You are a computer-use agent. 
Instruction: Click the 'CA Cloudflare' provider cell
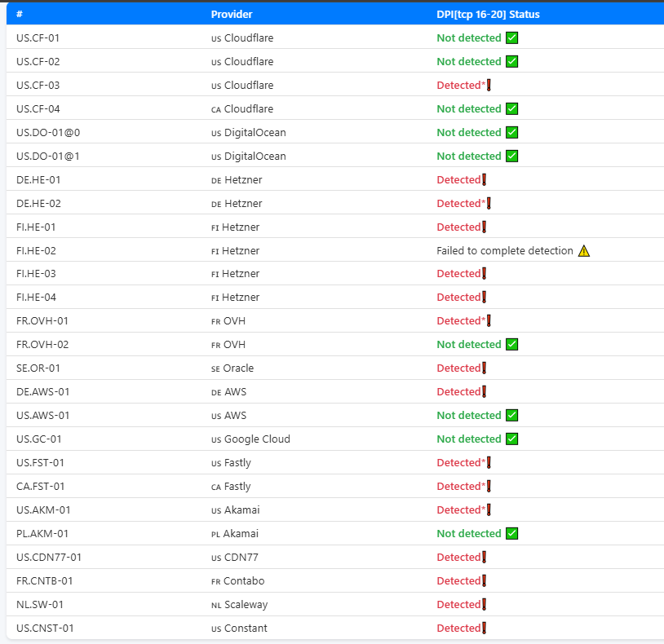pos(242,109)
